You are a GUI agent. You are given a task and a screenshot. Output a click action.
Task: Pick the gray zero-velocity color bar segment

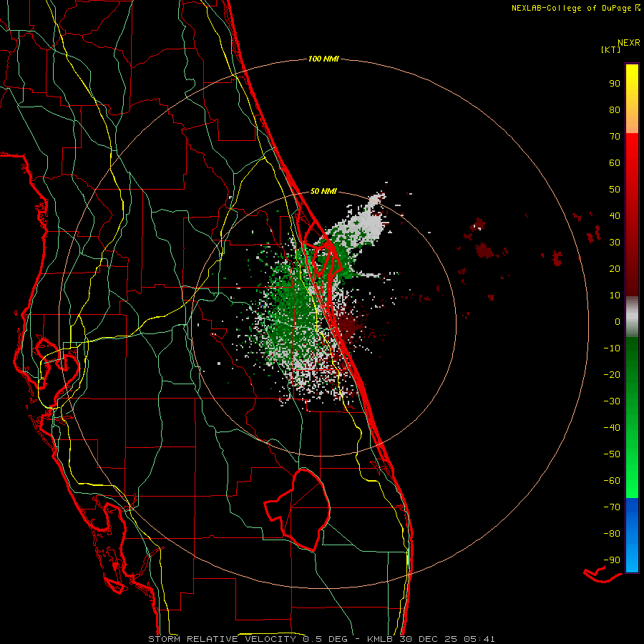(632, 317)
